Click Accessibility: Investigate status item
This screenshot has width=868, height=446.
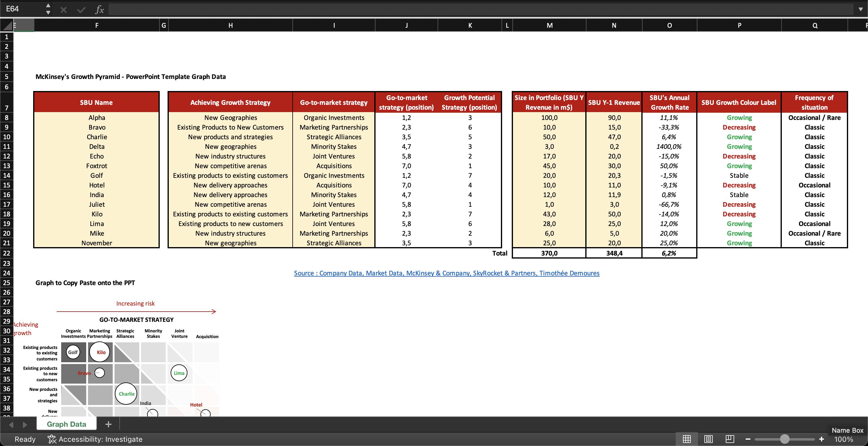95,439
